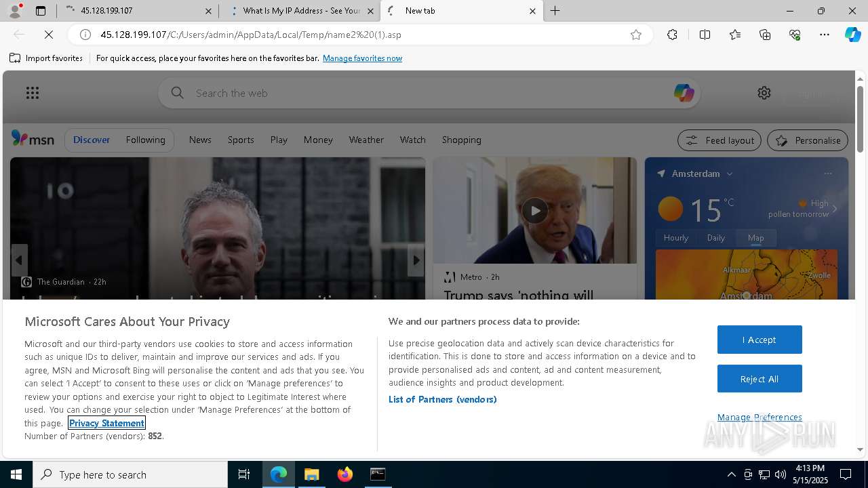Open the Collections icon

point(765,35)
